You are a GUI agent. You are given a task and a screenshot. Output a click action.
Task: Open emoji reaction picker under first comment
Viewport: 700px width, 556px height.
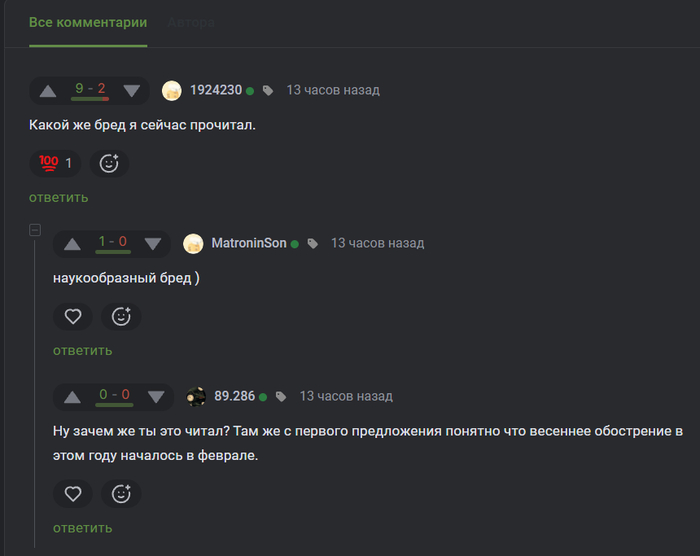coord(109,163)
